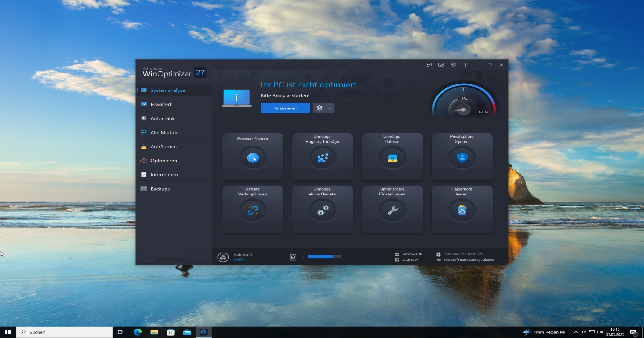The height and width of the screenshot is (338, 644).
Task: Click the Browser Spuren globe icon
Action: (x=253, y=158)
